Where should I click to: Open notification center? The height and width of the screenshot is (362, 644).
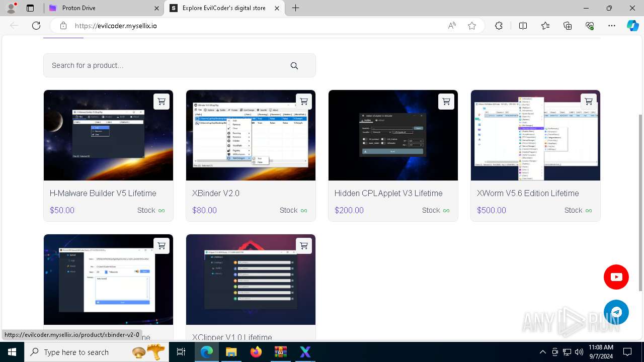point(627,352)
